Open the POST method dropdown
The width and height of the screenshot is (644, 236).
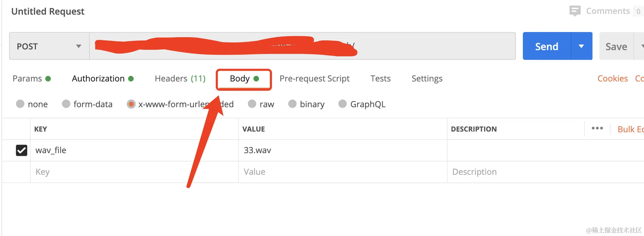tap(49, 46)
